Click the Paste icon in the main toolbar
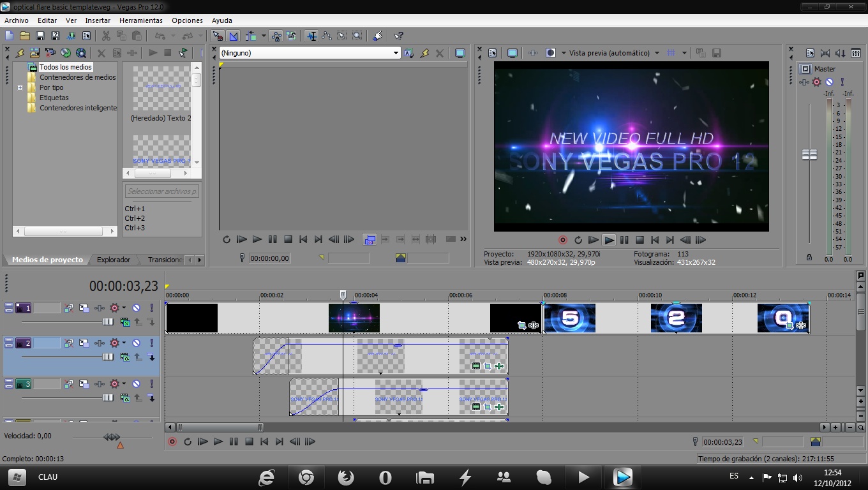Image resolution: width=868 pixels, height=490 pixels. click(x=137, y=36)
